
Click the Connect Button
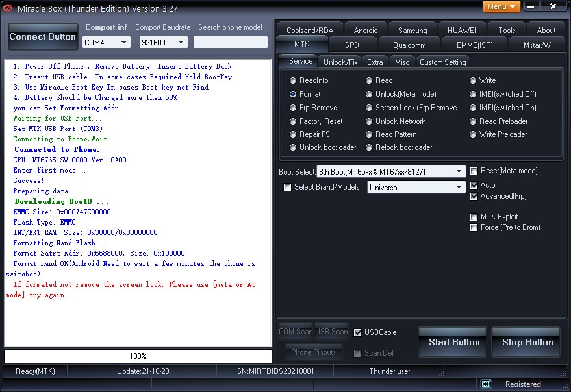[43, 36]
